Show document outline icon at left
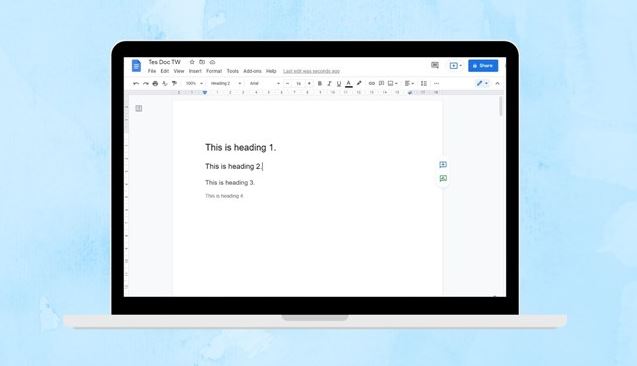 click(139, 108)
